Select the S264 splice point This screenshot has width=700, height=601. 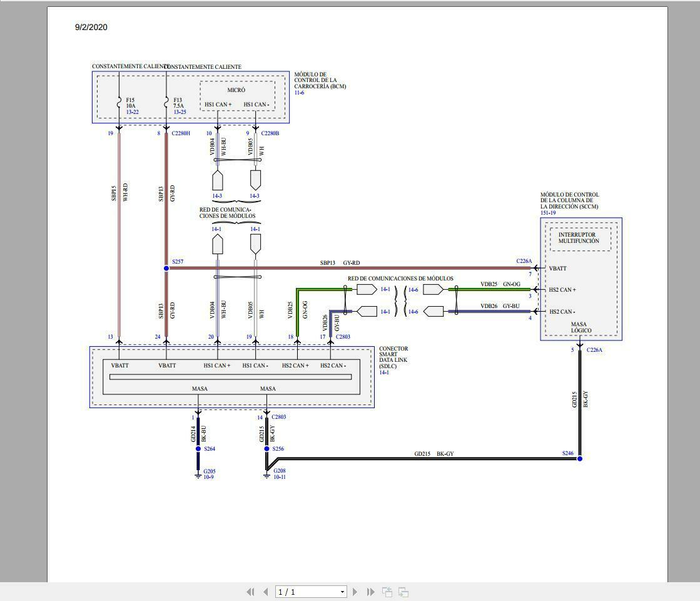[x=198, y=449]
